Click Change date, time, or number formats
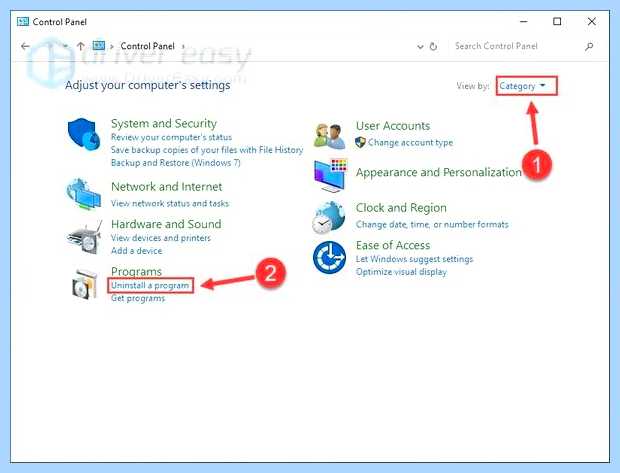Viewport: 620px width, 473px height. [432, 225]
